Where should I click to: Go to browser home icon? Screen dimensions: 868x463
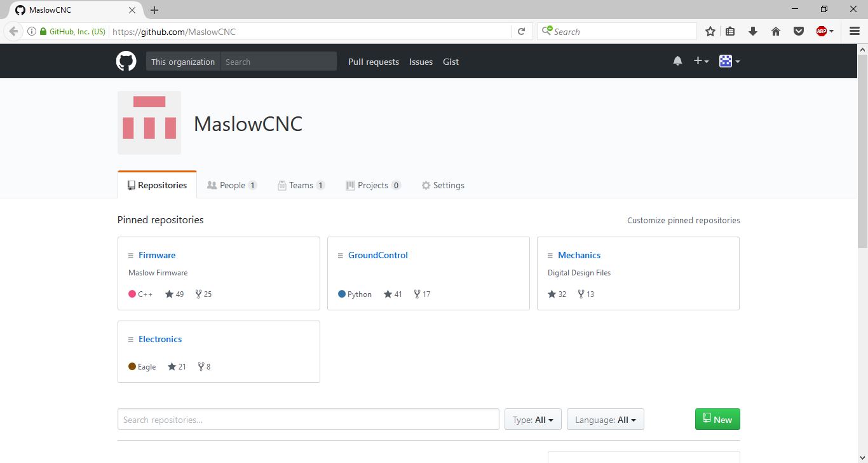tap(776, 31)
